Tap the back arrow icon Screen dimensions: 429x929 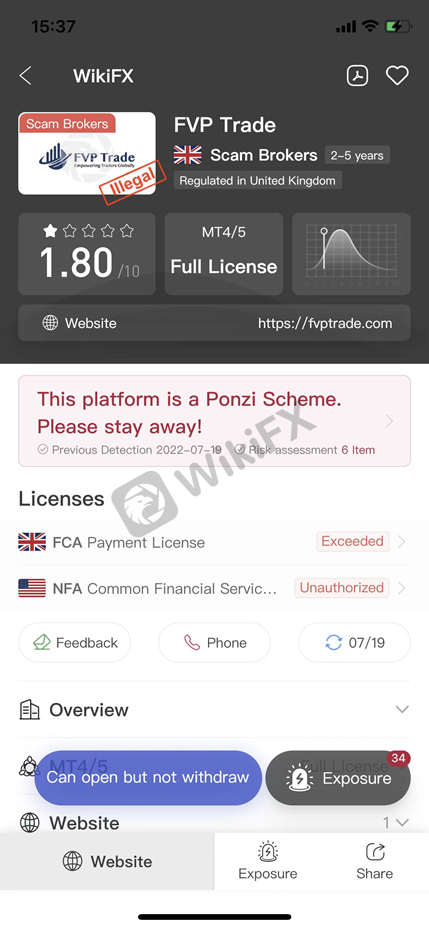click(x=25, y=76)
